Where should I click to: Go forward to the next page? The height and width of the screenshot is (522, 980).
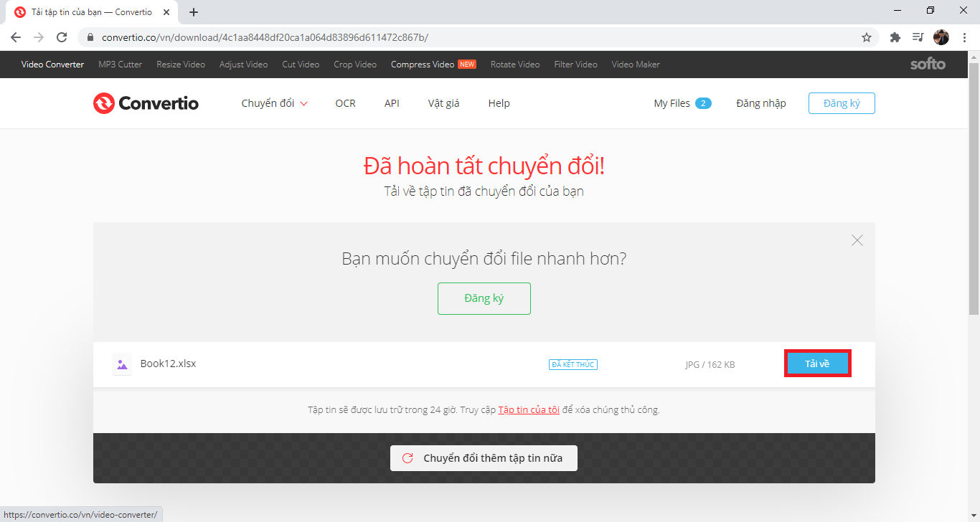pyautogui.click(x=39, y=37)
